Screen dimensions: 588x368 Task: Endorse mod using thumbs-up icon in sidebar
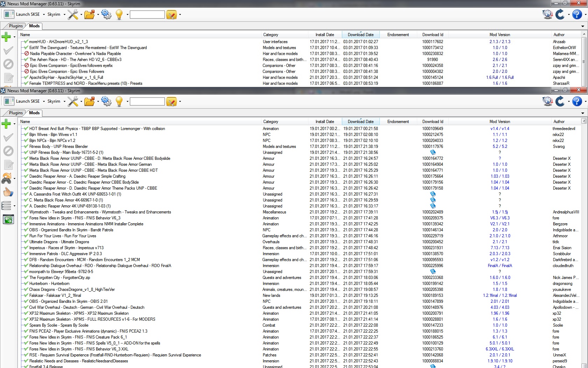coord(8,192)
